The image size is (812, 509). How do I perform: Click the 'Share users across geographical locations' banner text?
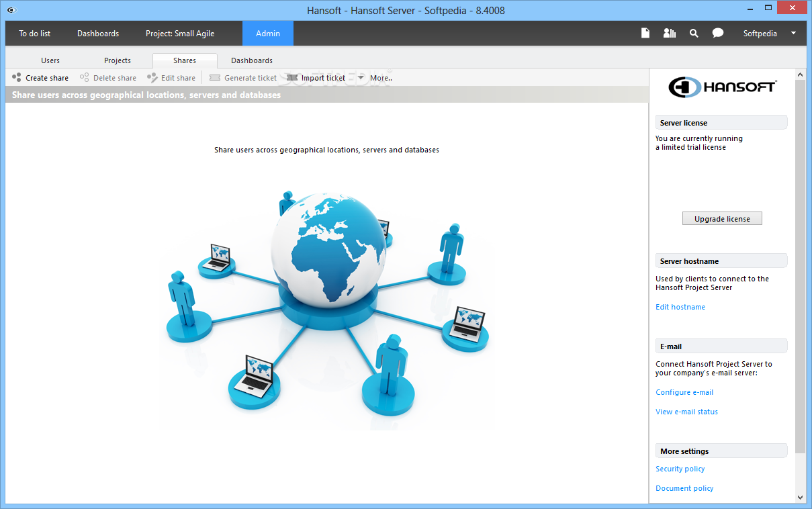click(x=146, y=95)
